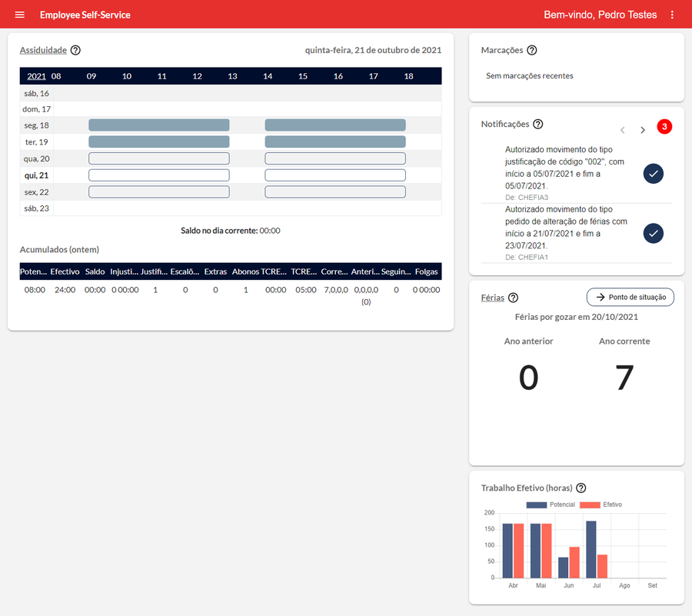Select Friday 22 morning shift bar

coord(159,192)
